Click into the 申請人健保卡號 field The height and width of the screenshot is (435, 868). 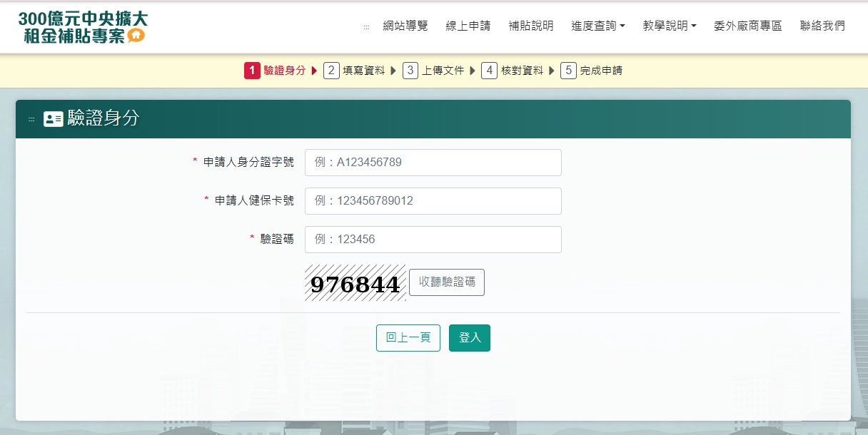[x=433, y=201]
